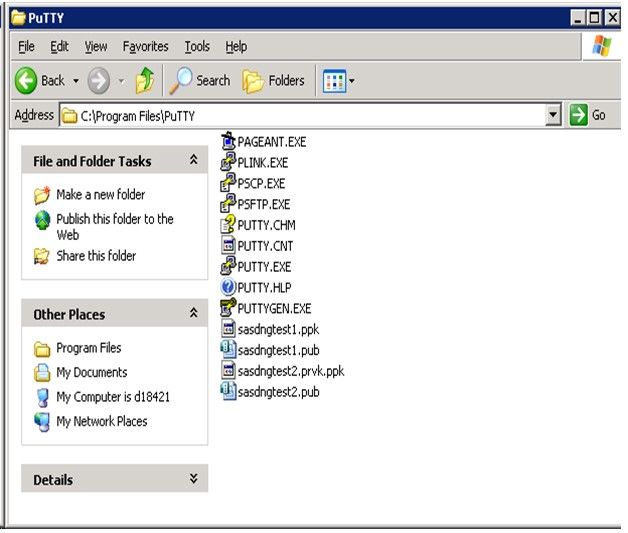
Task: Select the PUTTY.CNT file name
Action: [265, 246]
